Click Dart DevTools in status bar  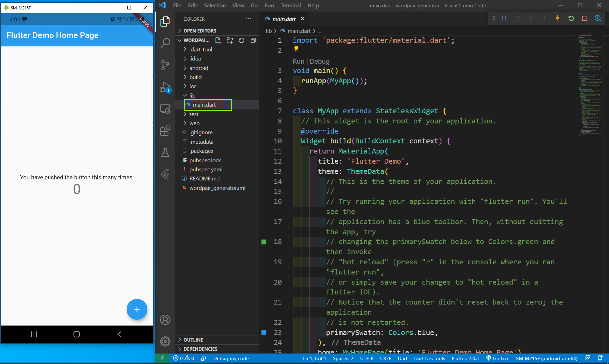(429, 358)
